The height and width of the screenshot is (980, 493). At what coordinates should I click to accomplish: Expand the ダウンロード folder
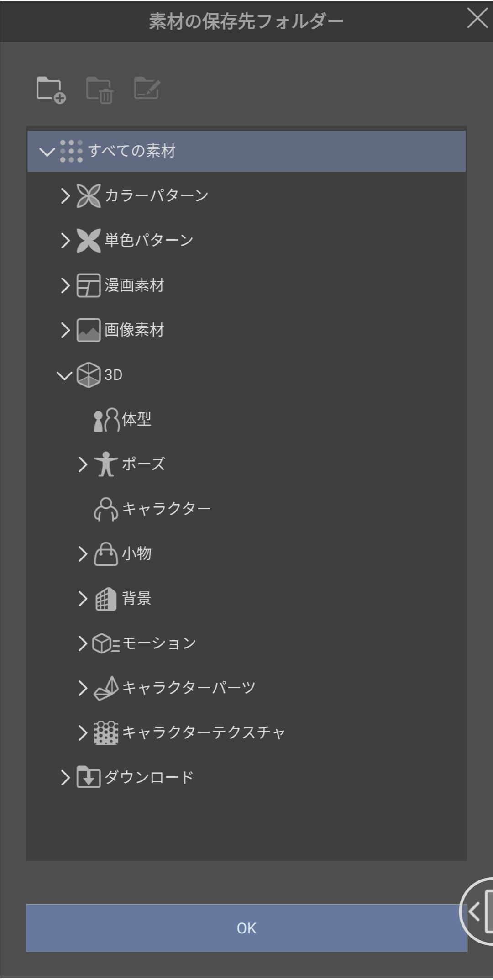coord(65,777)
